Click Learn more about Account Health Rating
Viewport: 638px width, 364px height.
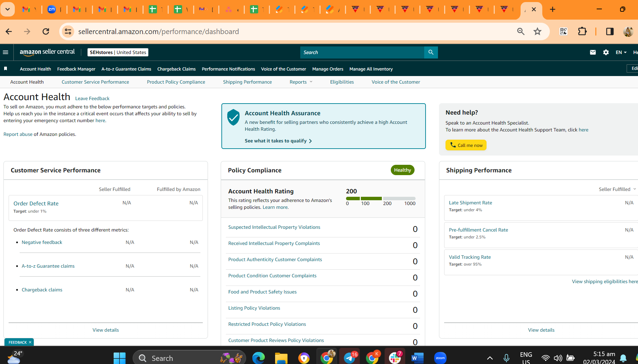click(275, 207)
